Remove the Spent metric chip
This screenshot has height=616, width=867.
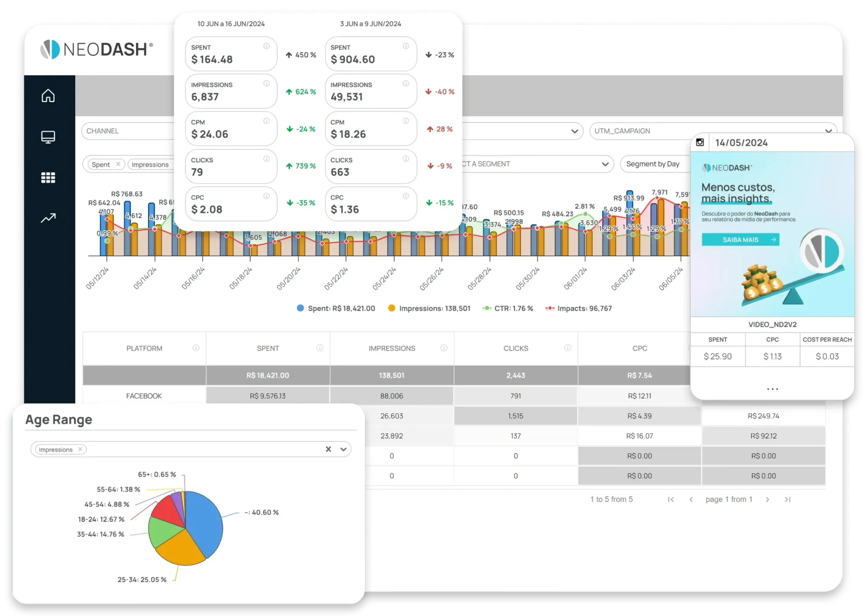pos(118,164)
